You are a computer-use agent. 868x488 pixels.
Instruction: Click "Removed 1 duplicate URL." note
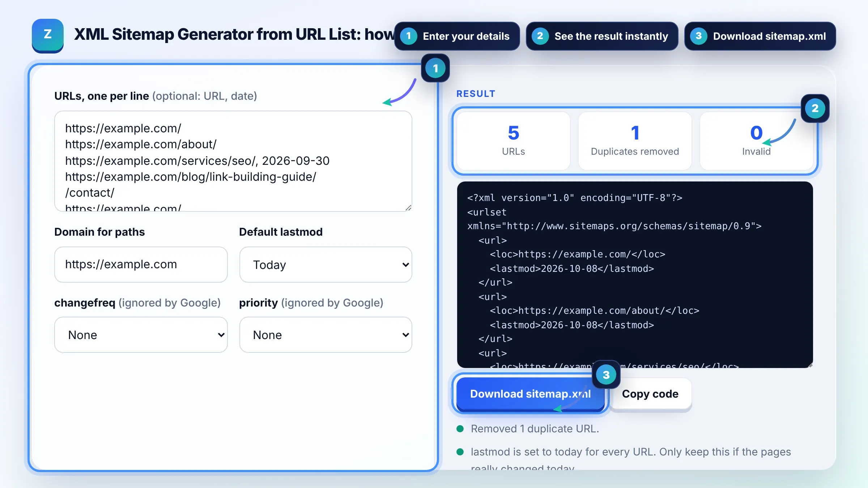pos(535,429)
